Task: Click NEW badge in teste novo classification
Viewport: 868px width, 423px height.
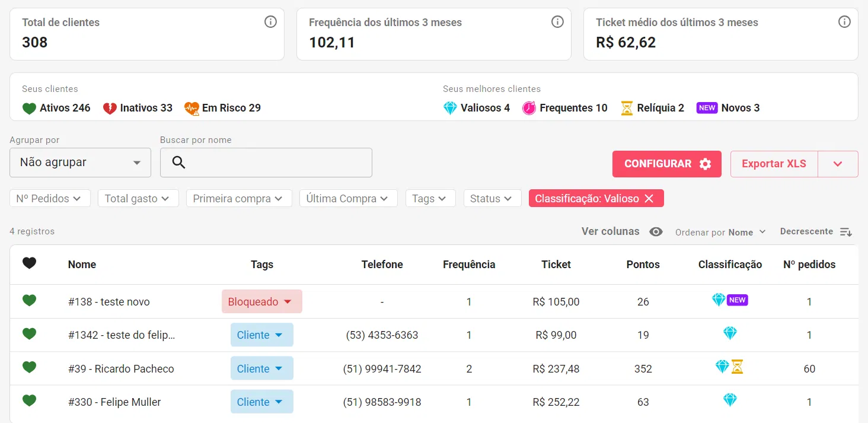Action: tap(738, 300)
